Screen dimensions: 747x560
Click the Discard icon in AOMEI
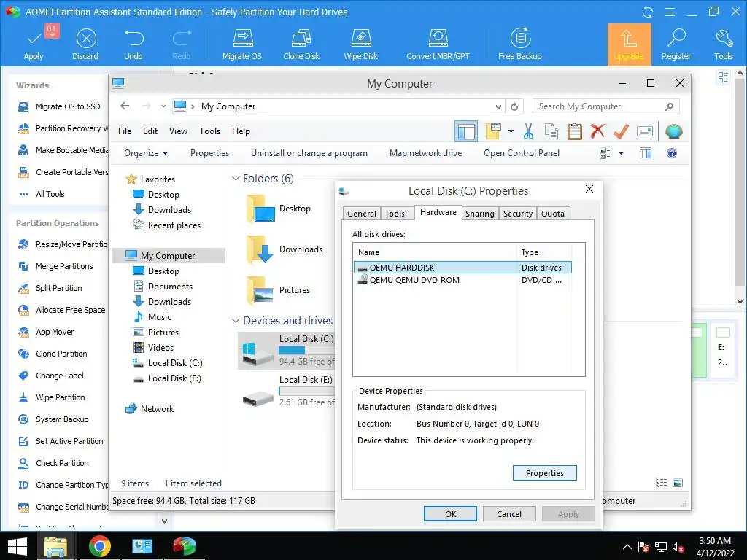(86, 39)
